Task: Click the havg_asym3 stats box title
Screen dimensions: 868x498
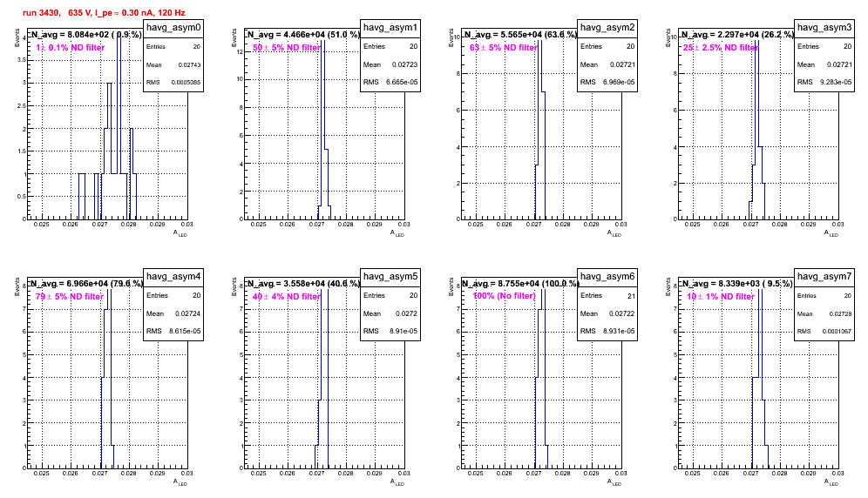Action: tap(824, 28)
